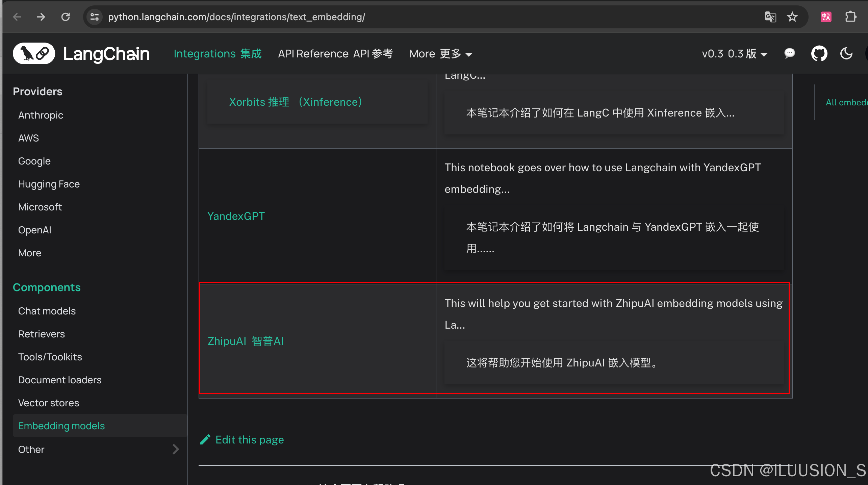Open the browser extensions puzzle icon
Image resolution: width=868 pixels, height=485 pixels.
[850, 17]
